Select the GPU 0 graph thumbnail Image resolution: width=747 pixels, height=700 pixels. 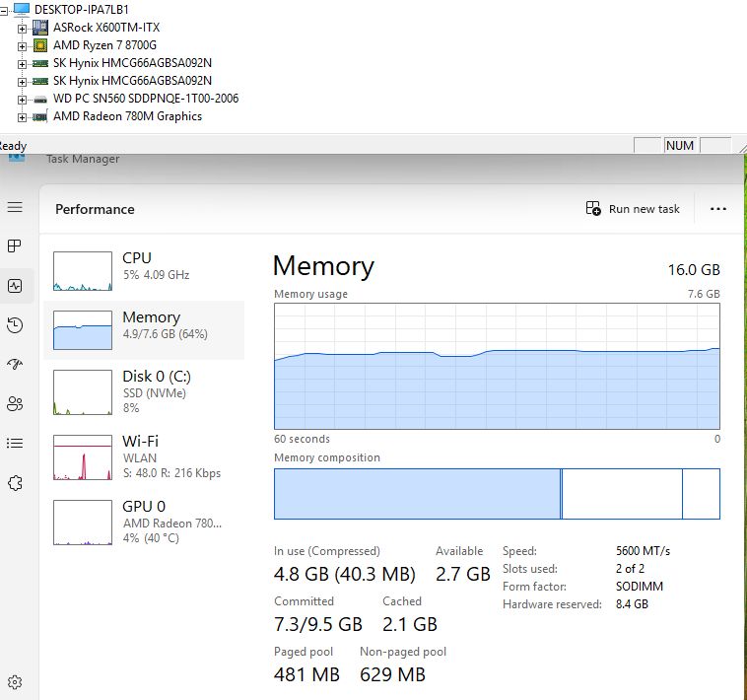point(83,523)
